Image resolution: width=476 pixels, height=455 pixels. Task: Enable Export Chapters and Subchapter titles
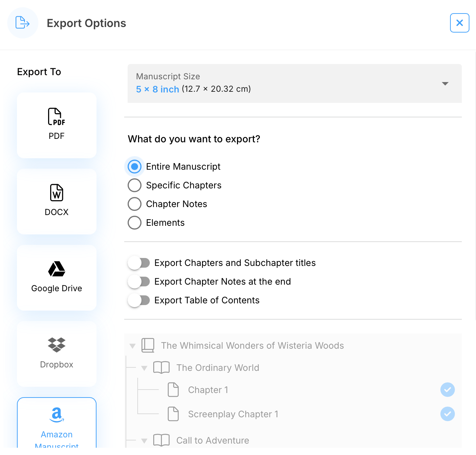[x=139, y=263]
